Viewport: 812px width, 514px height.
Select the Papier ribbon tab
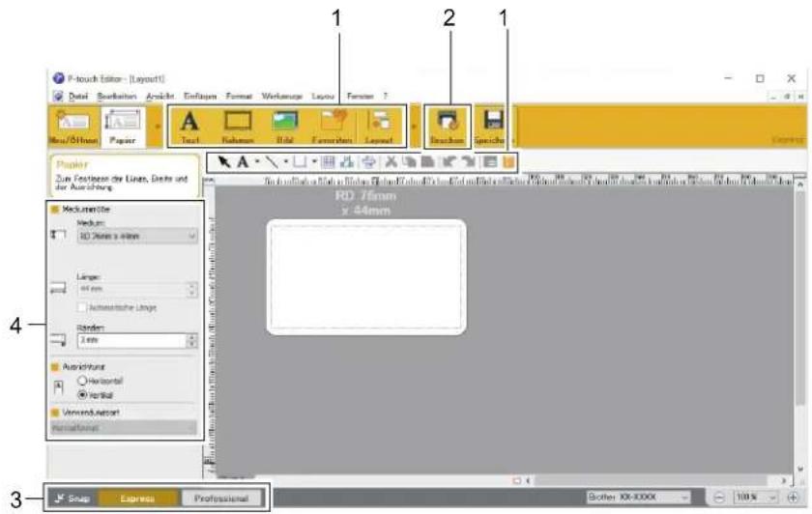tap(123, 128)
